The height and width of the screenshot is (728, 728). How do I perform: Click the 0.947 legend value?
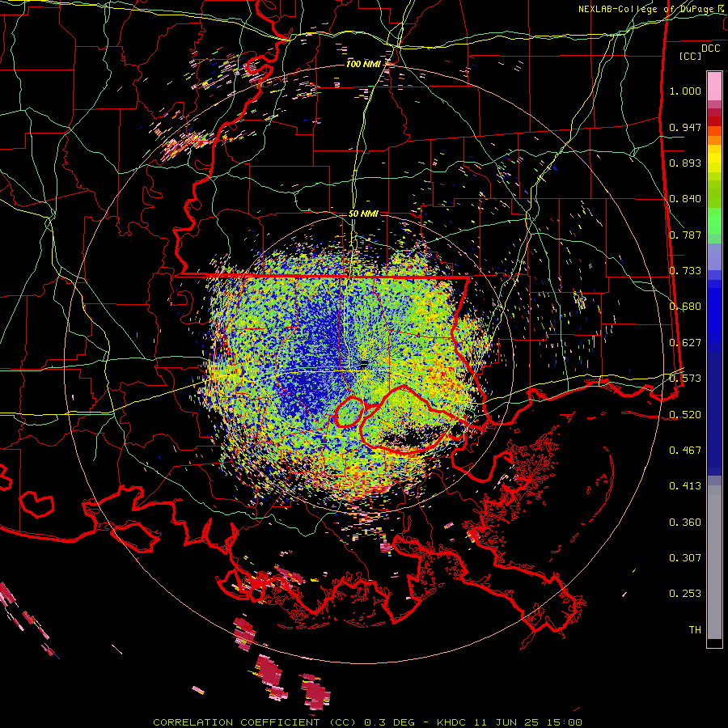(685, 127)
